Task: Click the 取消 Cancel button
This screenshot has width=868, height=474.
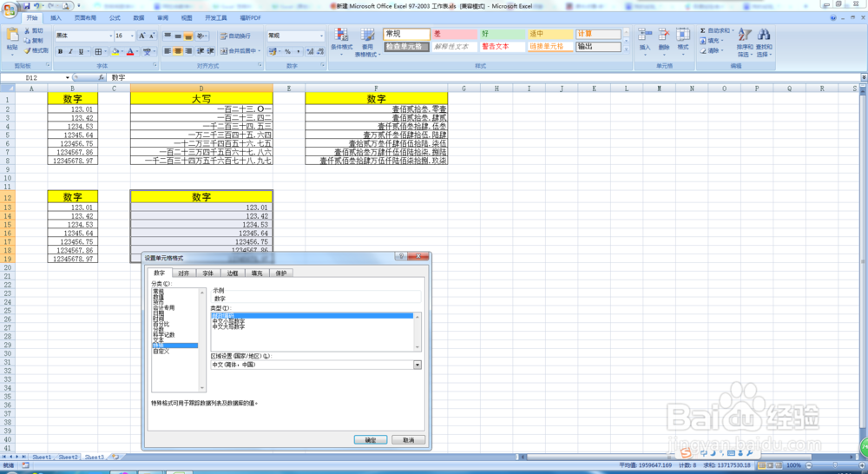Action: (x=409, y=439)
